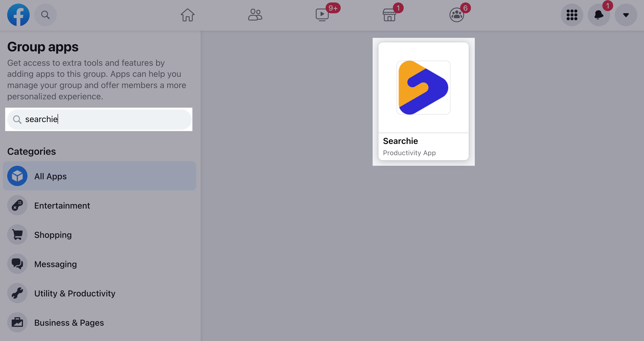
Task: Select the Business & Pages category
Action: click(x=99, y=323)
